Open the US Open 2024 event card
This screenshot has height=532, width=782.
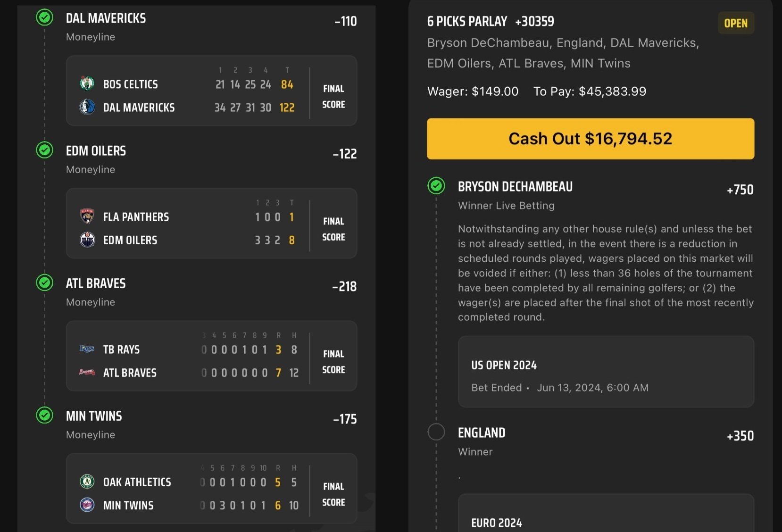pos(606,372)
